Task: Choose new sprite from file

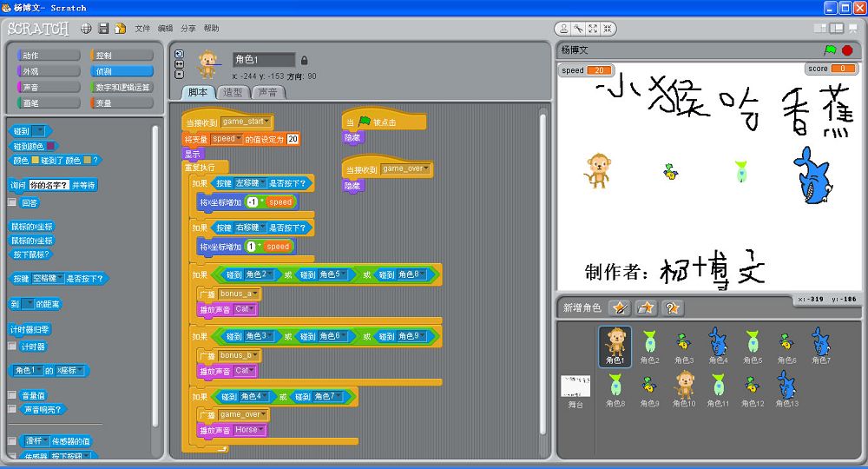Action: (x=646, y=307)
